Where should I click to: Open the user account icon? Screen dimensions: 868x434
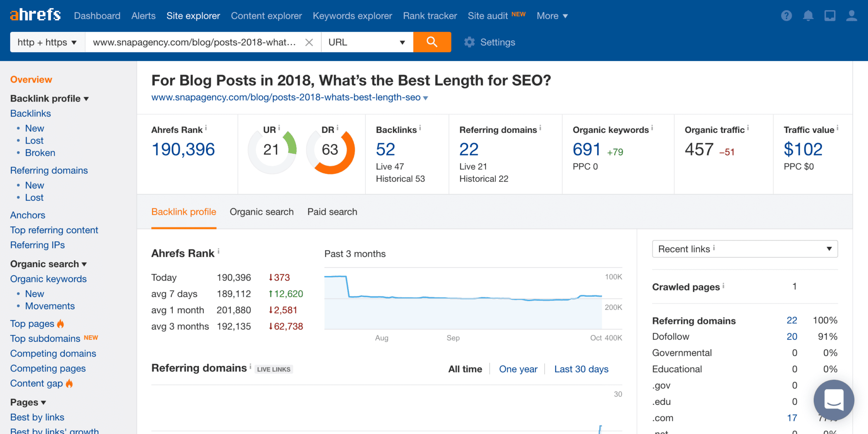(x=851, y=16)
